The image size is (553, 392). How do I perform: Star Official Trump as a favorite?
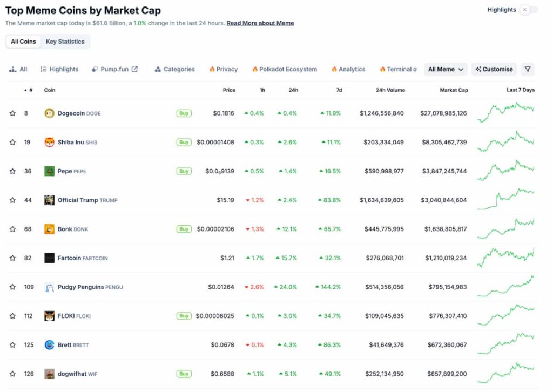tap(13, 200)
